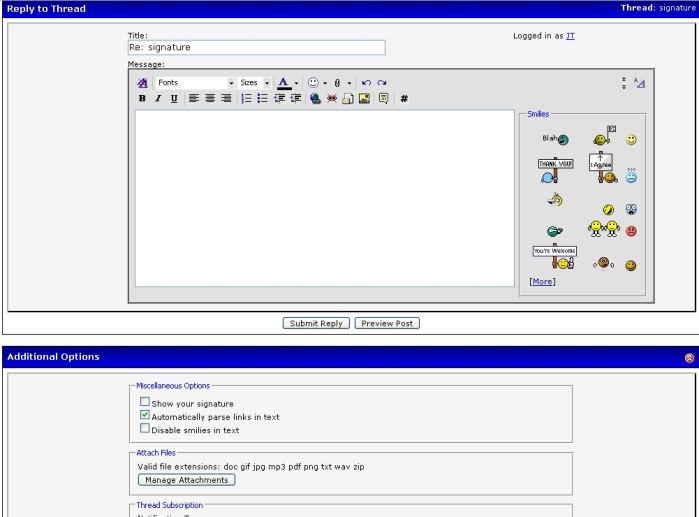Expand the Sizes dropdown list
The width and height of the screenshot is (699, 517).
tap(255, 82)
